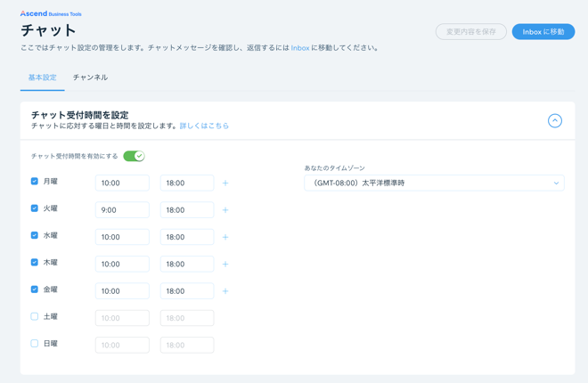This screenshot has height=383, width=588.
Task: Add another time slot for 木曜
Action: pyautogui.click(x=225, y=265)
